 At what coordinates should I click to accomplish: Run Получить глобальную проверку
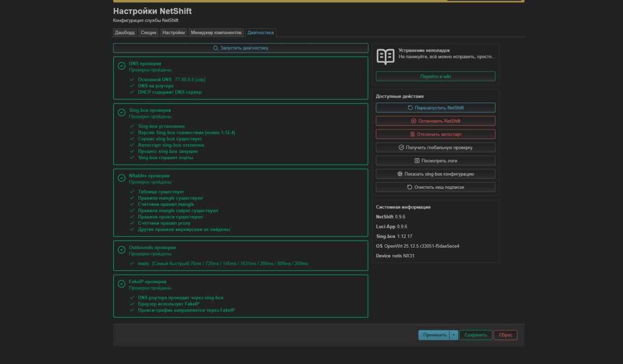(x=436, y=147)
